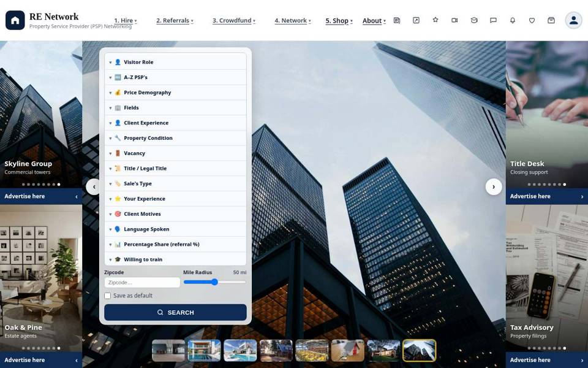Viewport: 588px width, 368px height.
Task: Open the 4. Network menu
Action: 293,21
